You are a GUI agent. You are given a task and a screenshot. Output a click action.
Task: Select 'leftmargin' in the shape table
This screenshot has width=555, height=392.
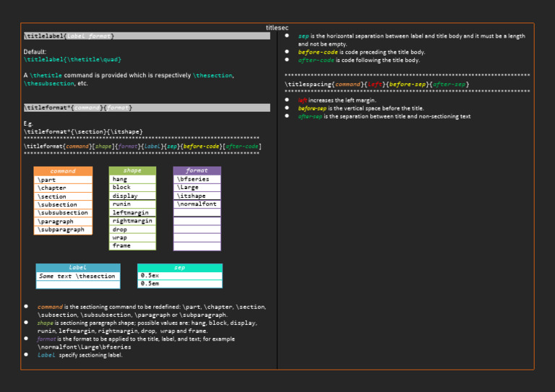132,212
